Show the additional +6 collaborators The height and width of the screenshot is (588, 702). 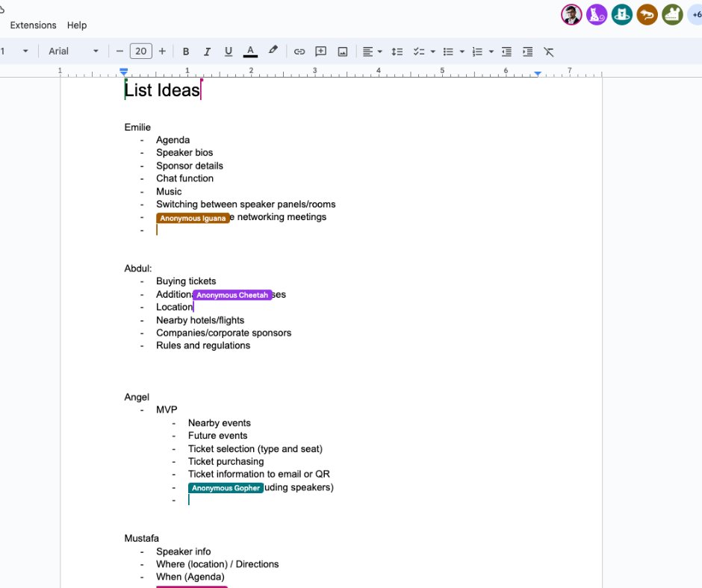click(x=696, y=15)
